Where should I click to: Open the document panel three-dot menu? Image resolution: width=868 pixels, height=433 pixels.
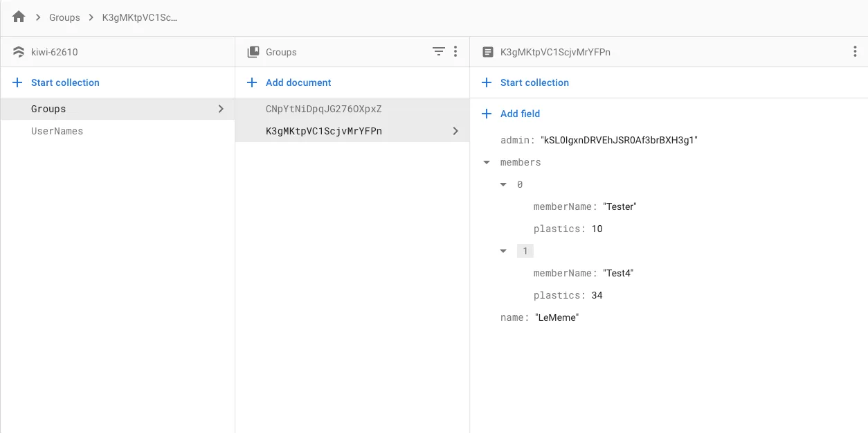coord(856,52)
